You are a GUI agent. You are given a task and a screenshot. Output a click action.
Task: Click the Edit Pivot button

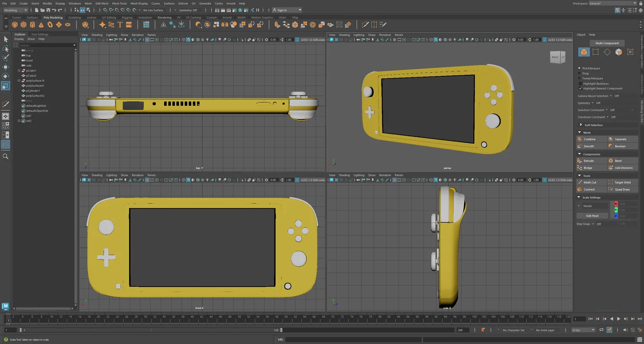coord(592,216)
